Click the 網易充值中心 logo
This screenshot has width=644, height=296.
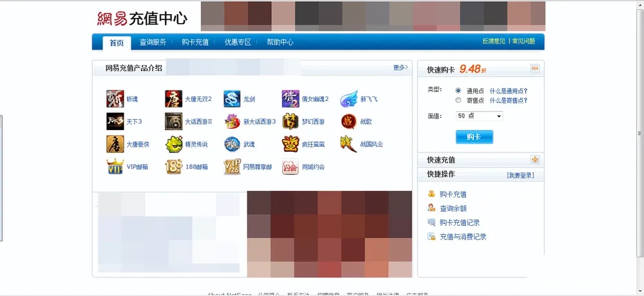(142, 19)
